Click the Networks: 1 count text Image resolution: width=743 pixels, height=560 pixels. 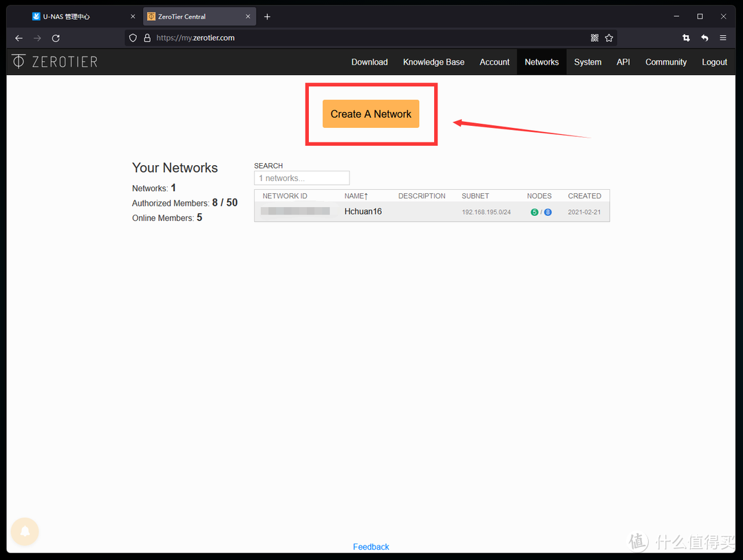154,188
